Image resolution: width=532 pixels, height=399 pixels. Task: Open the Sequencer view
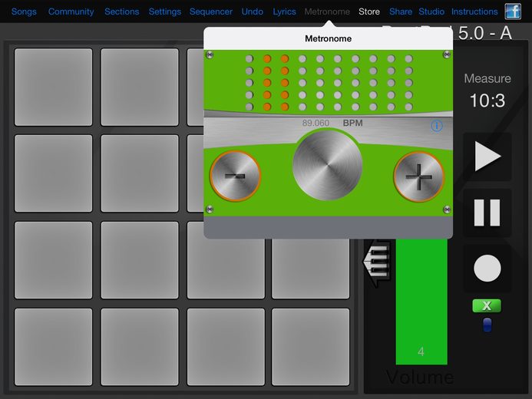pyautogui.click(x=211, y=12)
